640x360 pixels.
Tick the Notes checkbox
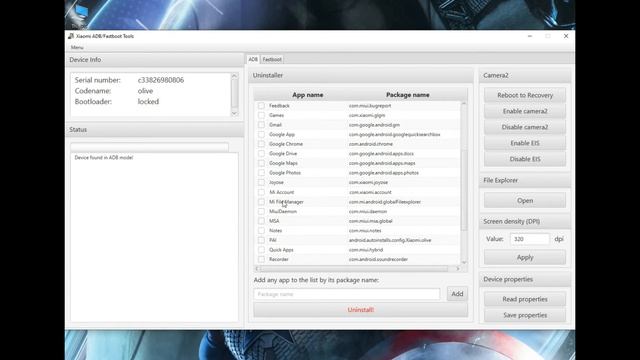261,231
